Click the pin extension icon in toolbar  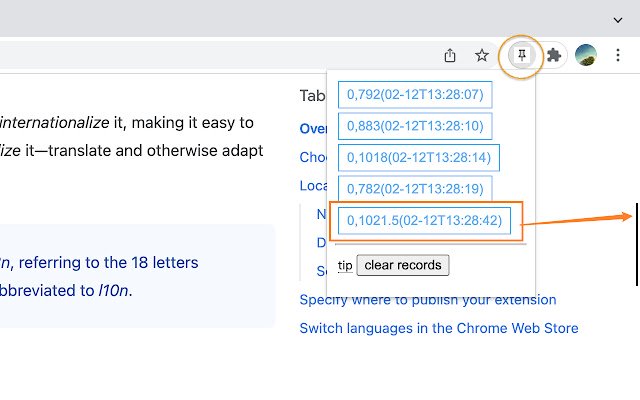coord(522,55)
